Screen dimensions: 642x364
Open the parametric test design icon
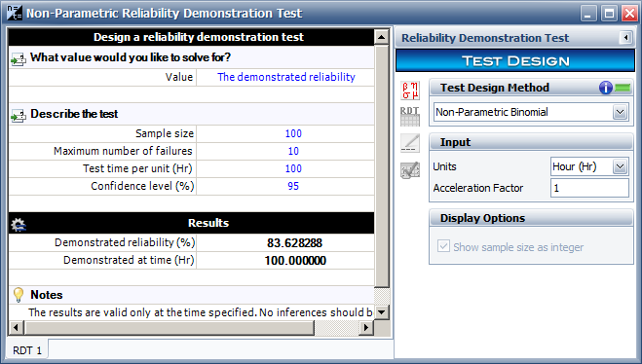pos(410,91)
